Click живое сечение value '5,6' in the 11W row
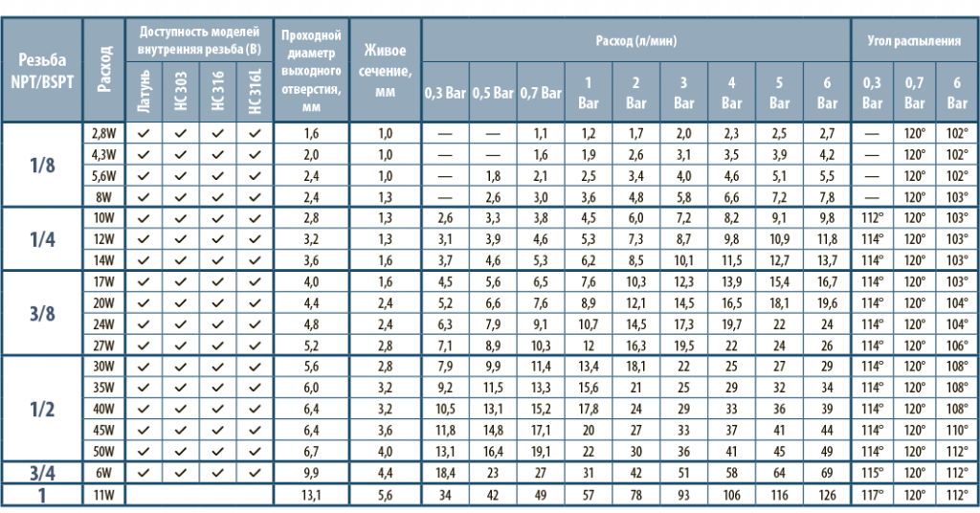 (x=385, y=496)
